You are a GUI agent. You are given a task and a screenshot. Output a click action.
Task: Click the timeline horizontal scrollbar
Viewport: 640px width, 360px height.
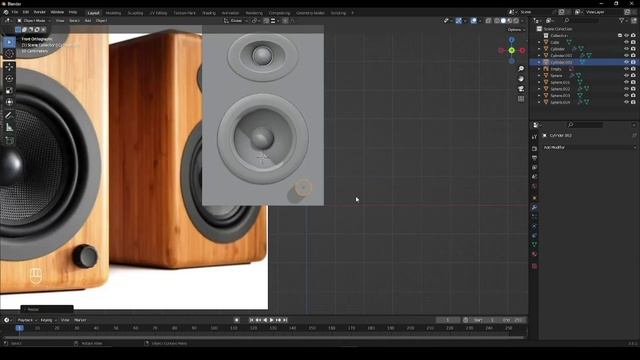[x=264, y=338]
